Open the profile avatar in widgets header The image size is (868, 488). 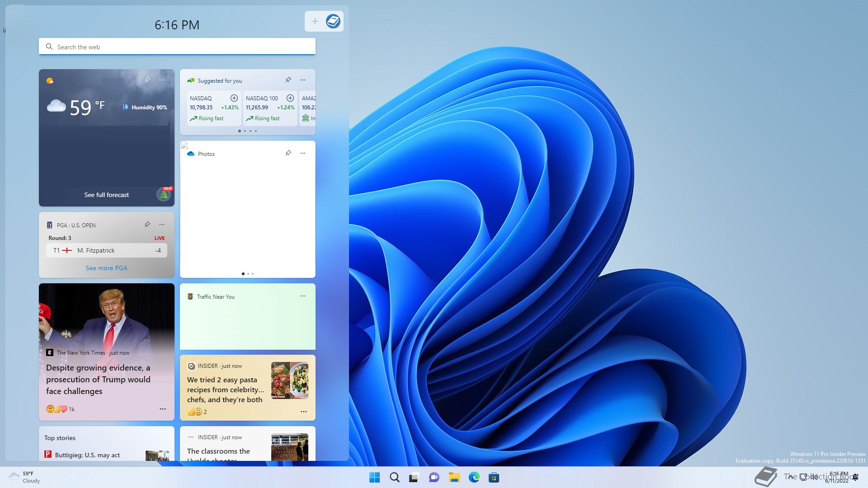333,21
